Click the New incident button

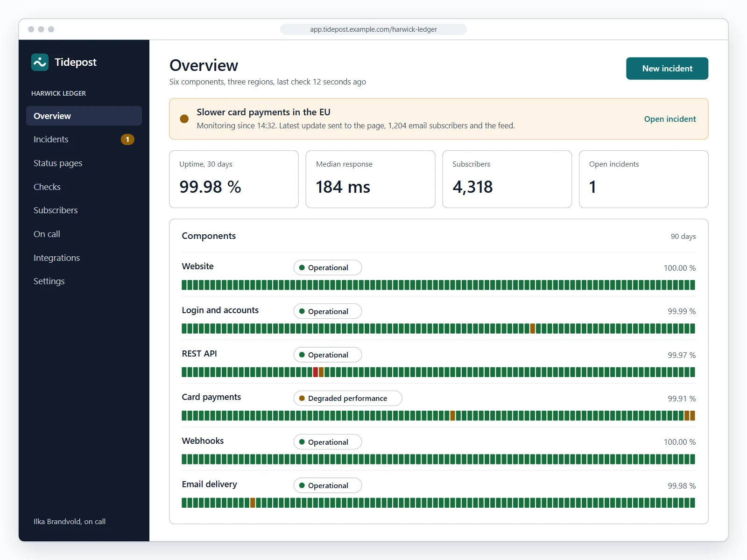[x=667, y=69]
